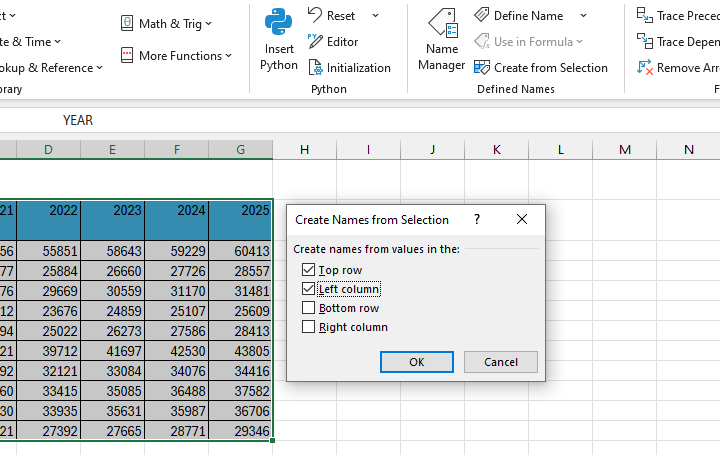Select column E header

[x=112, y=150]
